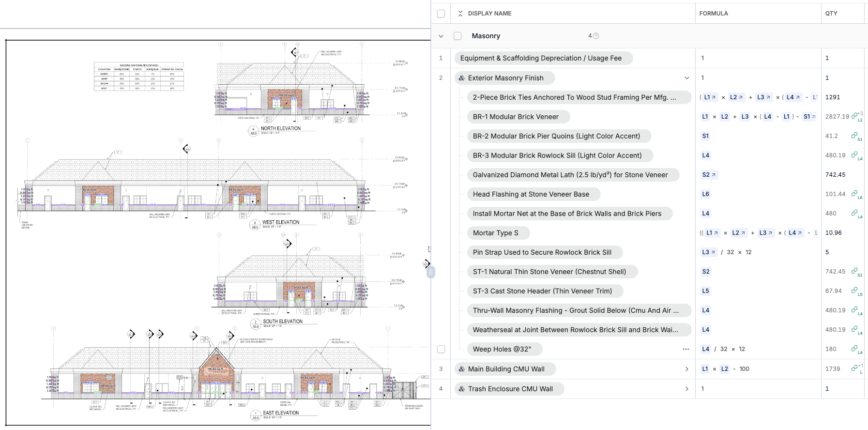Click the link icon in Weep Holes row
This screenshot has height=430, width=868.
[854, 349]
